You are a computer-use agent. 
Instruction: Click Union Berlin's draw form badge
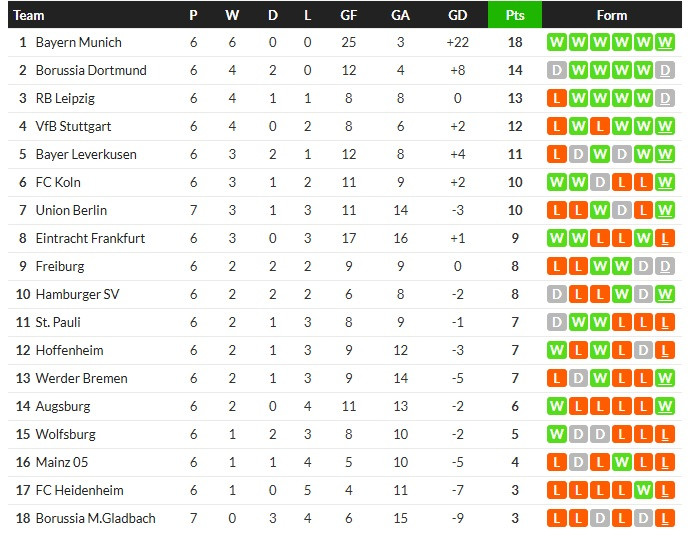[x=622, y=210]
